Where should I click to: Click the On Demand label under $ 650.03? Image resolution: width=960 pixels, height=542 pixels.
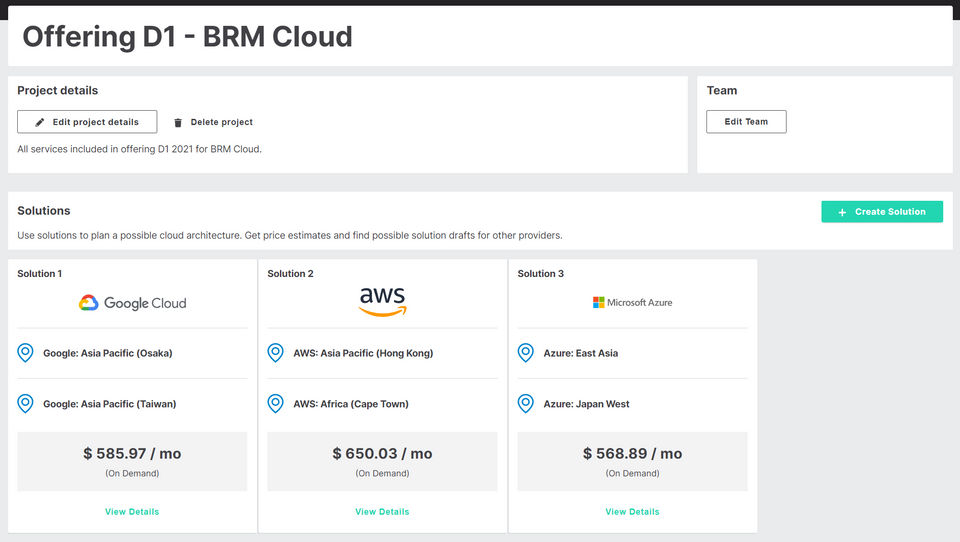pos(383,473)
